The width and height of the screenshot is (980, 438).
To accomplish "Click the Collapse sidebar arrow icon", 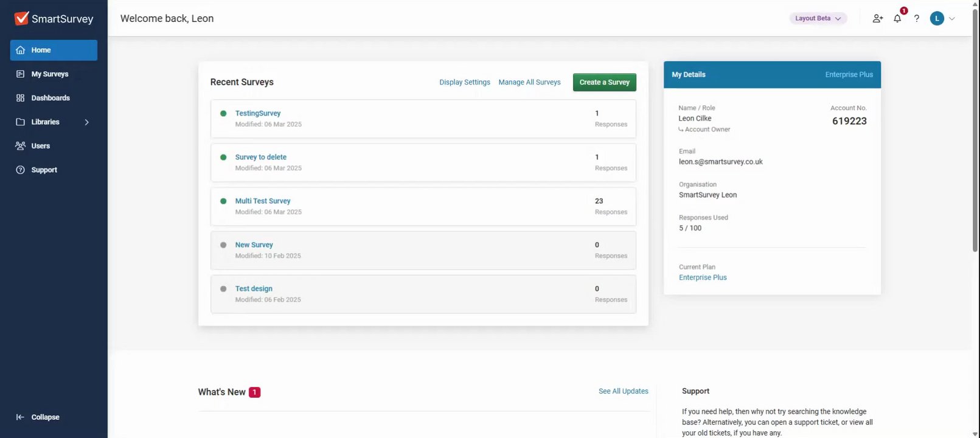I will coord(20,417).
